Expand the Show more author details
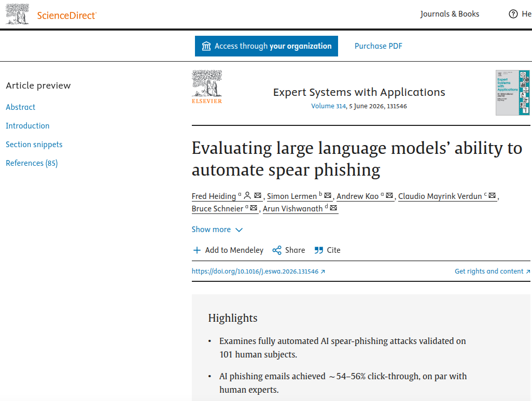The width and height of the screenshot is (532, 401). (217, 230)
